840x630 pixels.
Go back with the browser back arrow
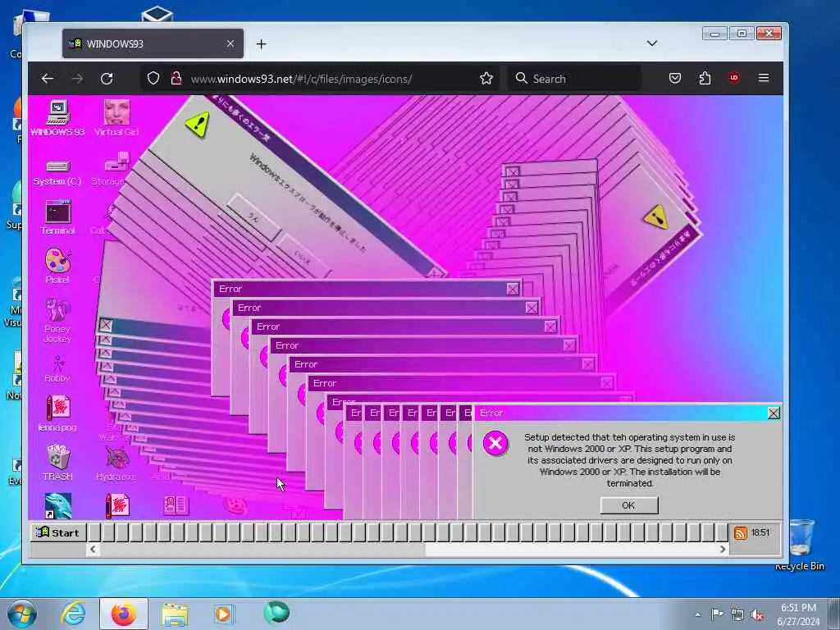pos(47,79)
